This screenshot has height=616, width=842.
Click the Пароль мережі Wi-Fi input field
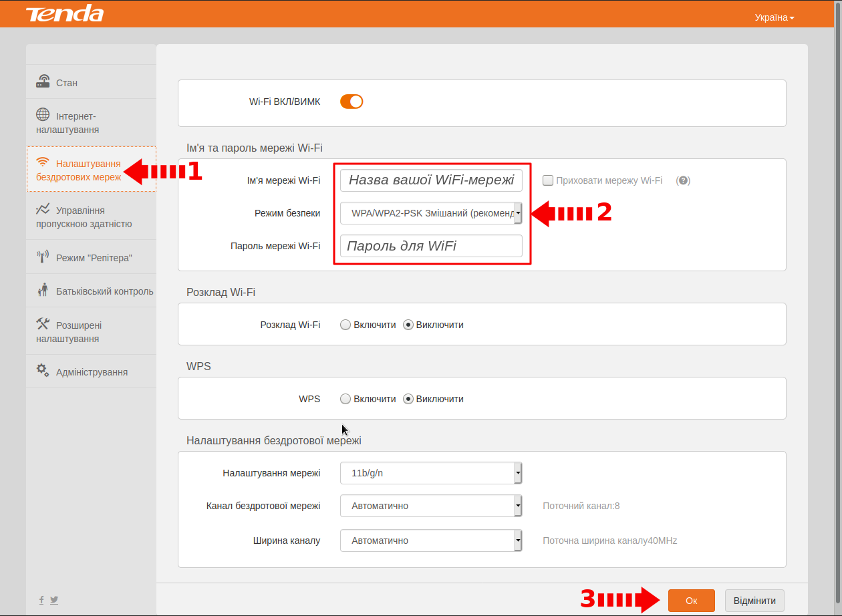pos(431,246)
